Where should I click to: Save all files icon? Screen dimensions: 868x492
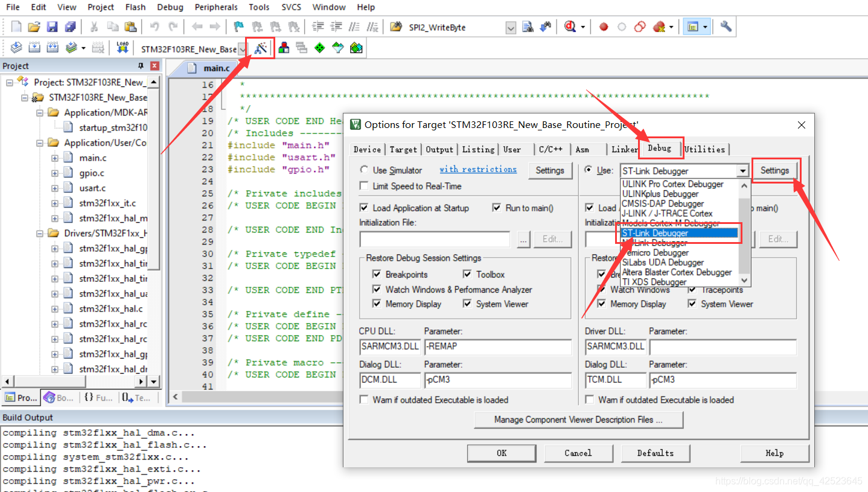coord(70,27)
